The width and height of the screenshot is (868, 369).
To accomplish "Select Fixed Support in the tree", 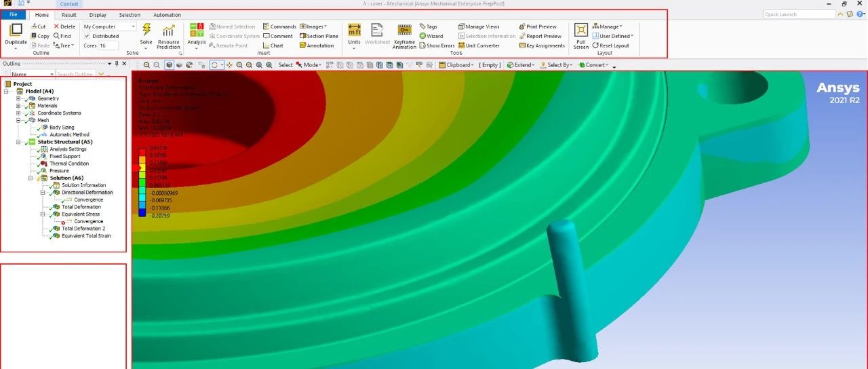I will (64, 156).
